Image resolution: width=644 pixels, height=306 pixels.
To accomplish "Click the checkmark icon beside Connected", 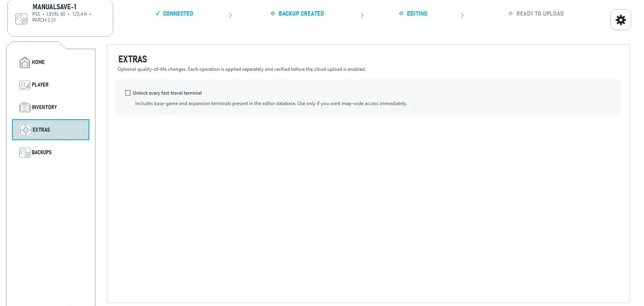I will coord(158,13).
